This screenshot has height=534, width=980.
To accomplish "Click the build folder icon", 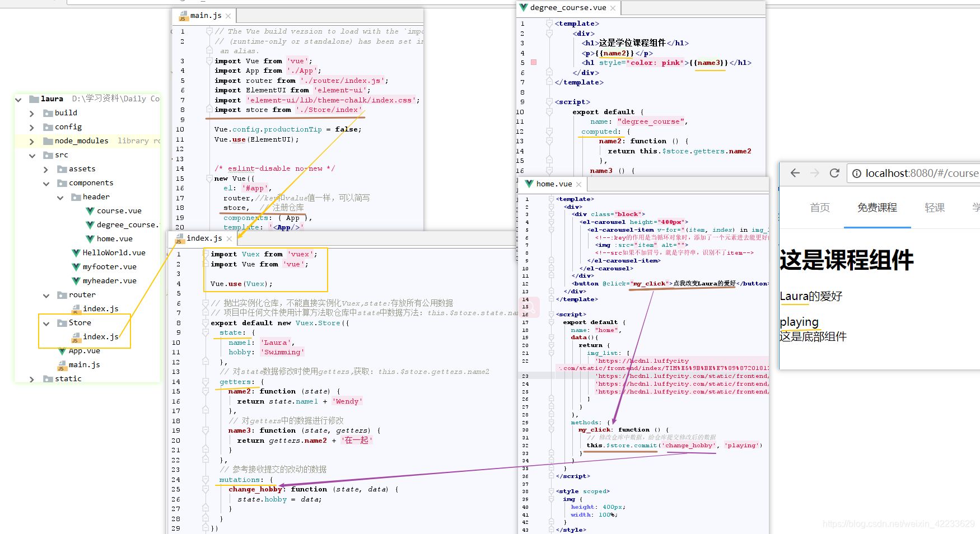I will pyautogui.click(x=48, y=113).
